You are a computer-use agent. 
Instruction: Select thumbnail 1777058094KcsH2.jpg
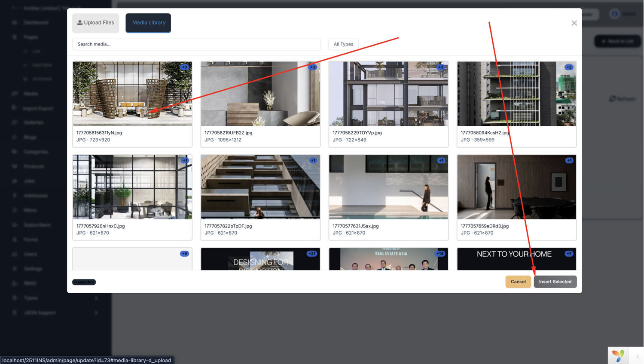tap(516, 94)
